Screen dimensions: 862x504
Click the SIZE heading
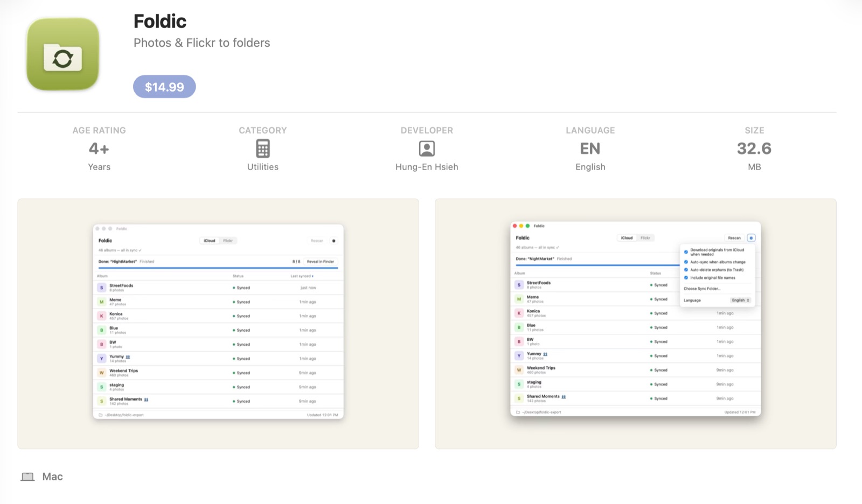[x=754, y=130]
